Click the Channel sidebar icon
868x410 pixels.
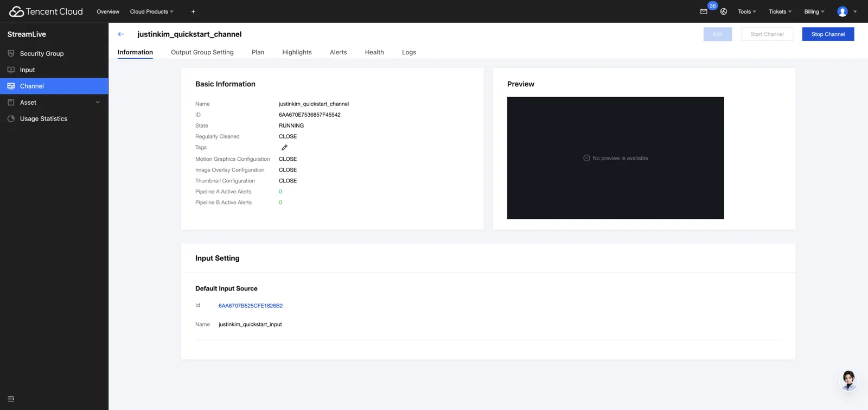tap(11, 86)
